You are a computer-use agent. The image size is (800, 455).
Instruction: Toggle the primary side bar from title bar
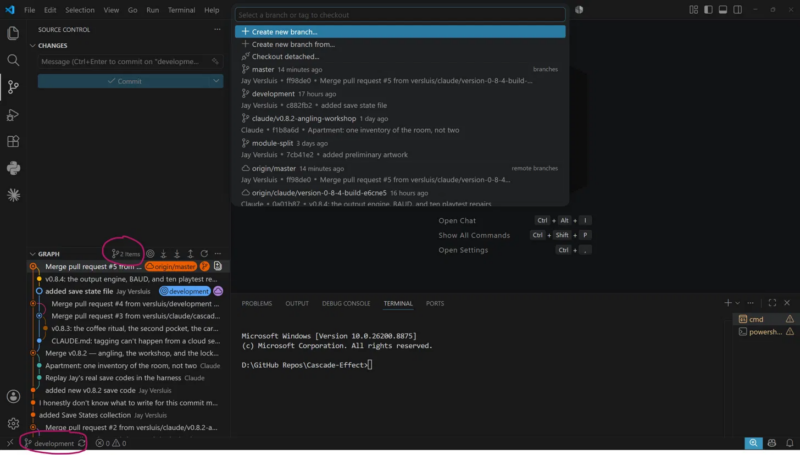tap(708, 10)
